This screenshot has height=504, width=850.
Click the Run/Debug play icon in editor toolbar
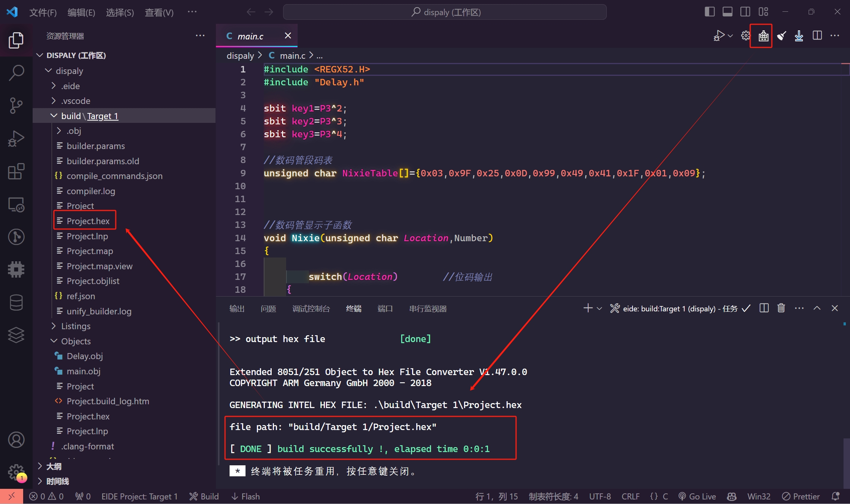719,36
